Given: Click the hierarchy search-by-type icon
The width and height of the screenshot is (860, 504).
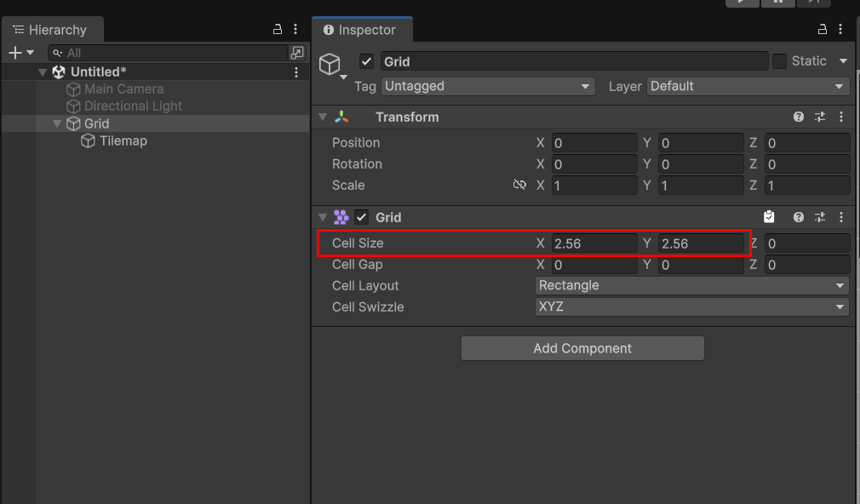Looking at the screenshot, I should tap(296, 53).
